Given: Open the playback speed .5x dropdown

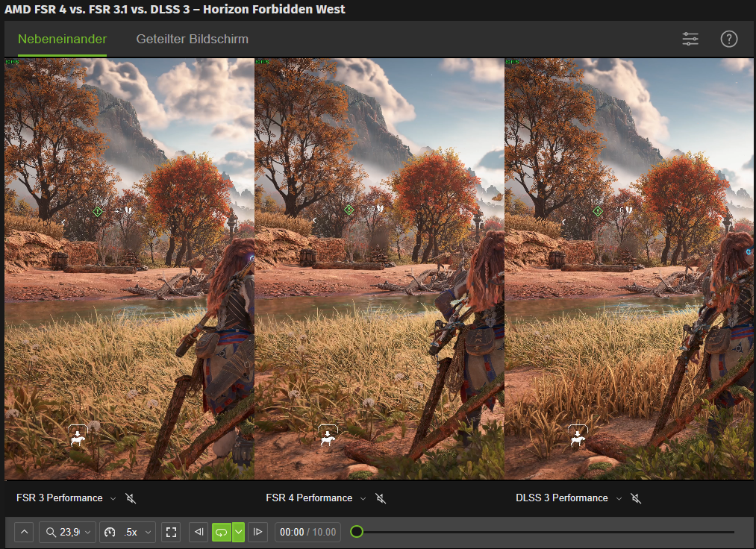Looking at the screenshot, I should click(x=128, y=532).
